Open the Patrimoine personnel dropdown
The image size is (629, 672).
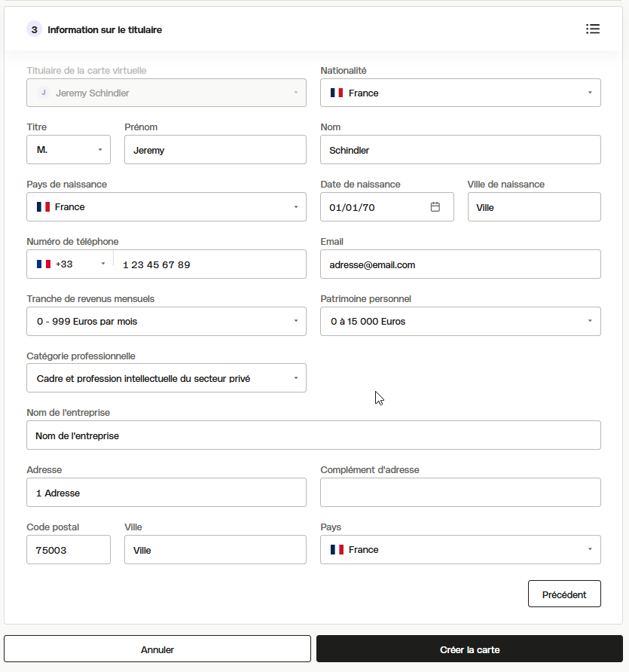click(x=460, y=321)
